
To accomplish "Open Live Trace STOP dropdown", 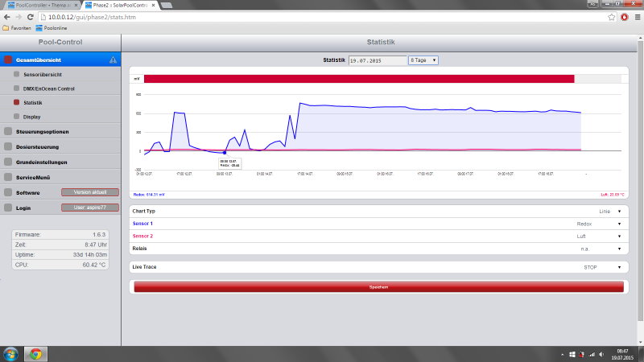I will tap(603, 267).
